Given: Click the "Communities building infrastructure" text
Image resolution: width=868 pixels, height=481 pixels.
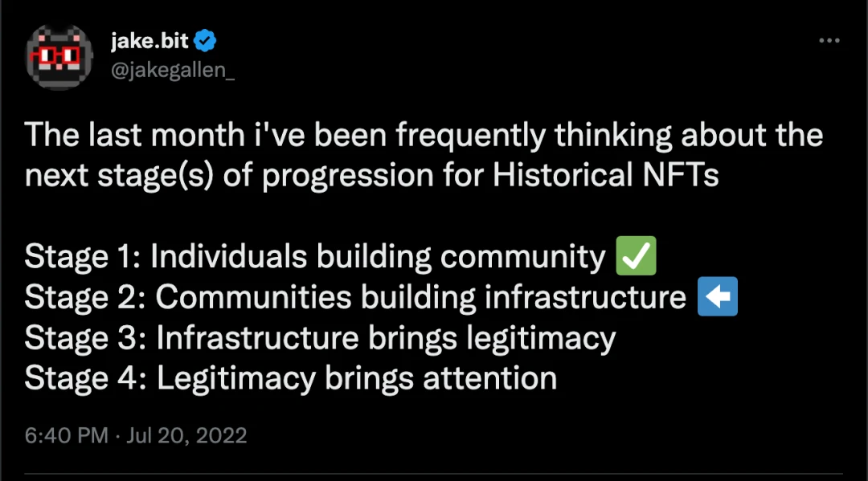Looking at the screenshot, I should point(420,297).
